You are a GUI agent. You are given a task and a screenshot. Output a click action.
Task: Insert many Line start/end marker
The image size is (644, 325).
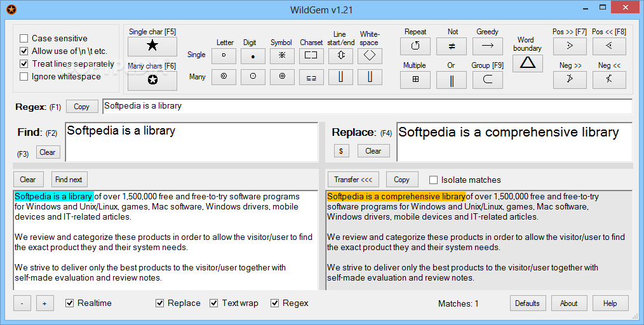pyautogui.click(x=340, y=77)
